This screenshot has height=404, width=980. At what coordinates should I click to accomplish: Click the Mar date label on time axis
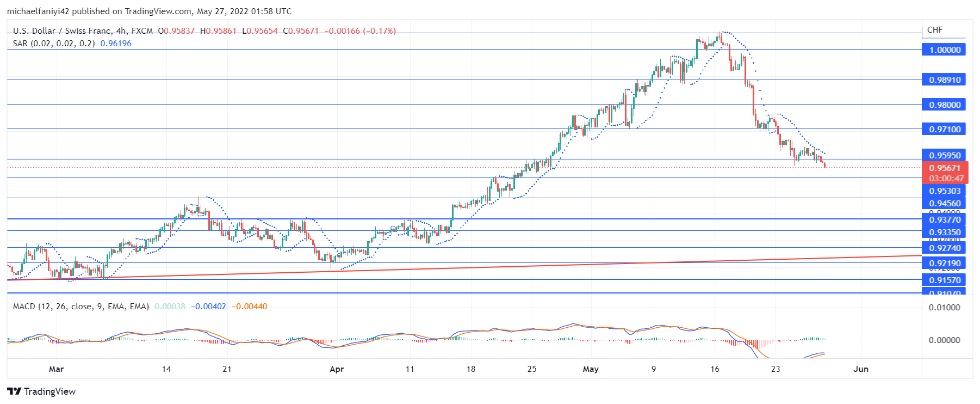[x=56, y=369]
